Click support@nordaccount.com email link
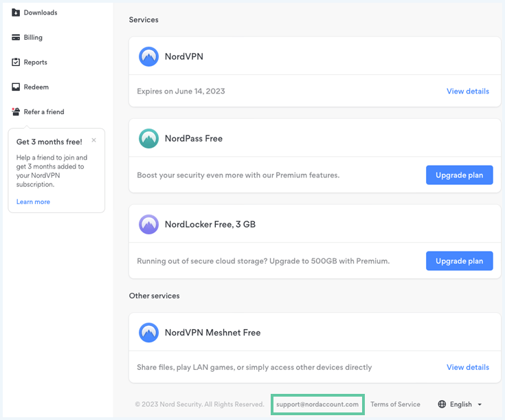 pos(317,404)
